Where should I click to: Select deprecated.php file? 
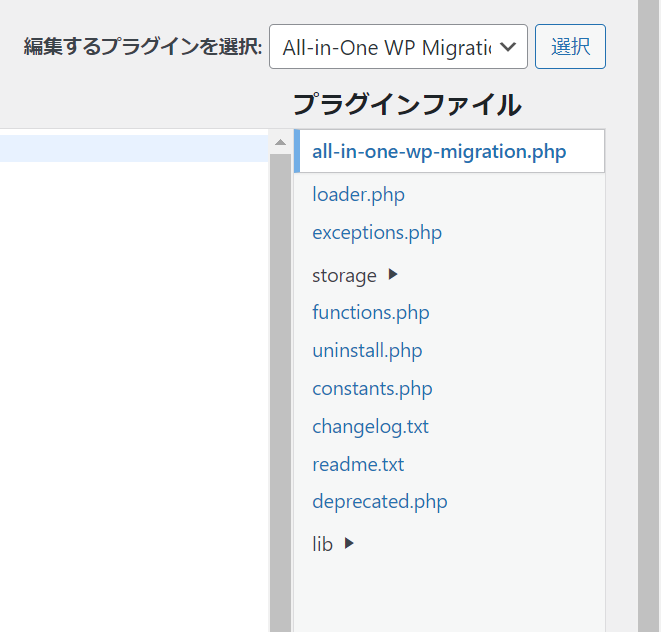[379, 502]
